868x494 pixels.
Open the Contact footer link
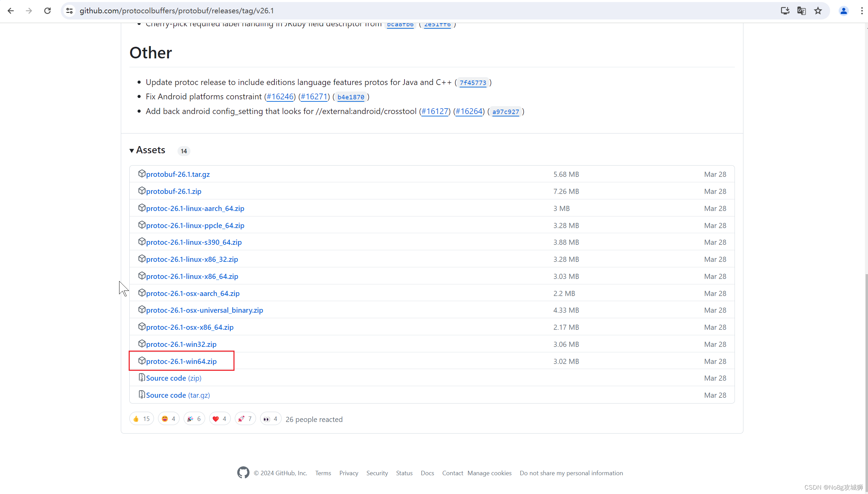coord(453,473)
